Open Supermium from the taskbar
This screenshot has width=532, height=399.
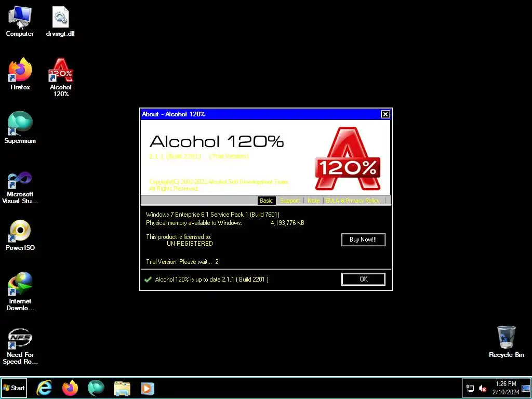(x=96, y=388)
